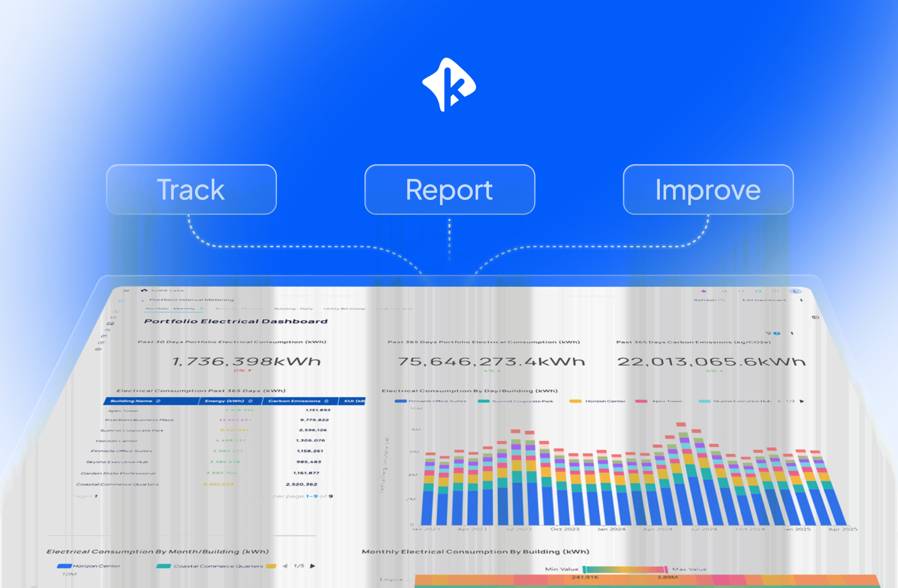Go to next legend page 1/5
Screen dimensions: 898x588
pos(313,566)
